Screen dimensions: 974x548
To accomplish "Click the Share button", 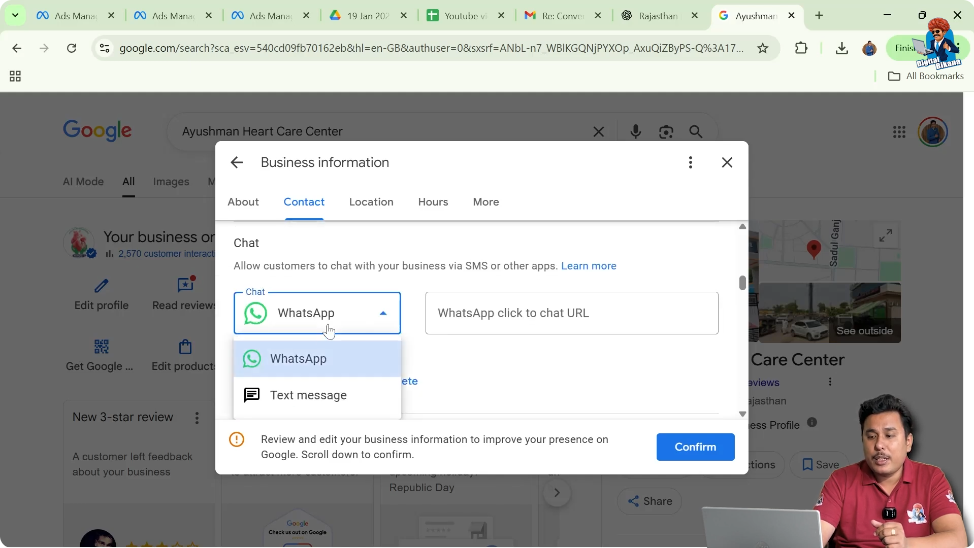I will pos(649,501).
